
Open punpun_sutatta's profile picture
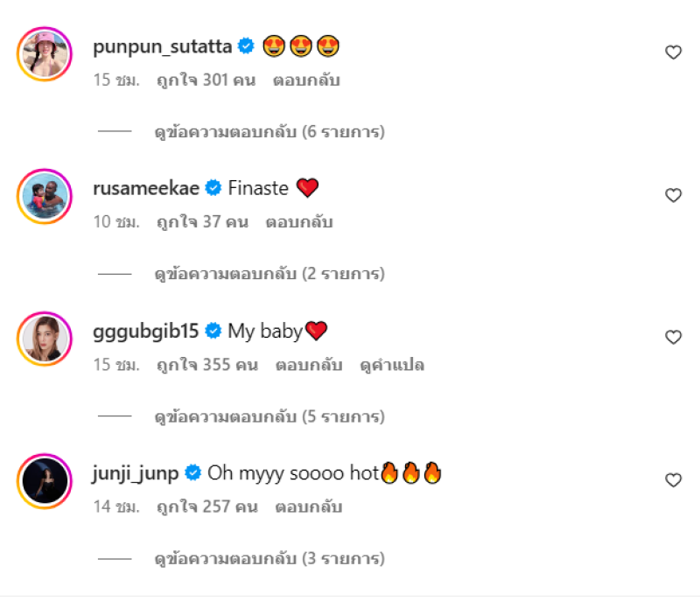point(44,54)
